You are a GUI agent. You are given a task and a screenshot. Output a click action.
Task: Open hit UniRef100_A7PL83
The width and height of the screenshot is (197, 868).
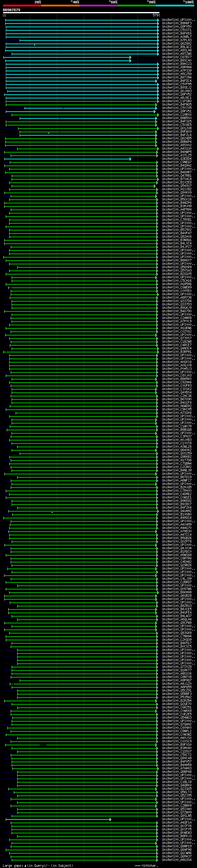click(176, 40)
